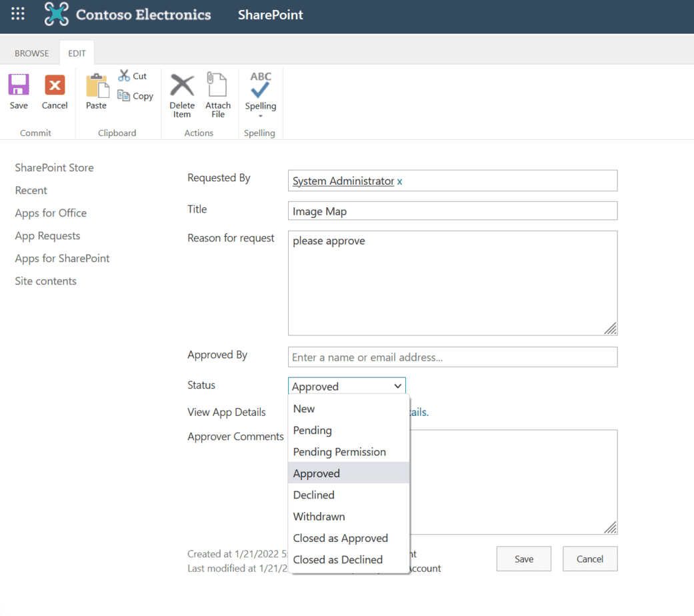Viewport: 694px width, 616px height.
Task: Select Closed as Approved status option
Action: tap(341, 538)
